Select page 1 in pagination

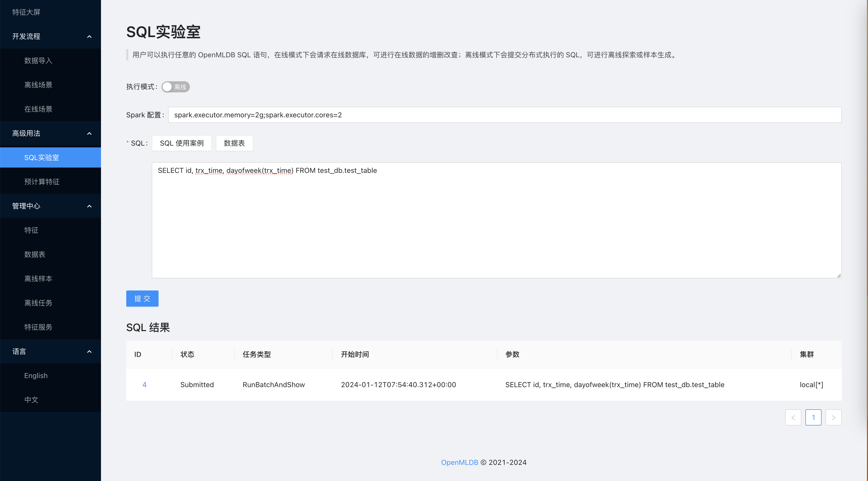pos(813,418)
